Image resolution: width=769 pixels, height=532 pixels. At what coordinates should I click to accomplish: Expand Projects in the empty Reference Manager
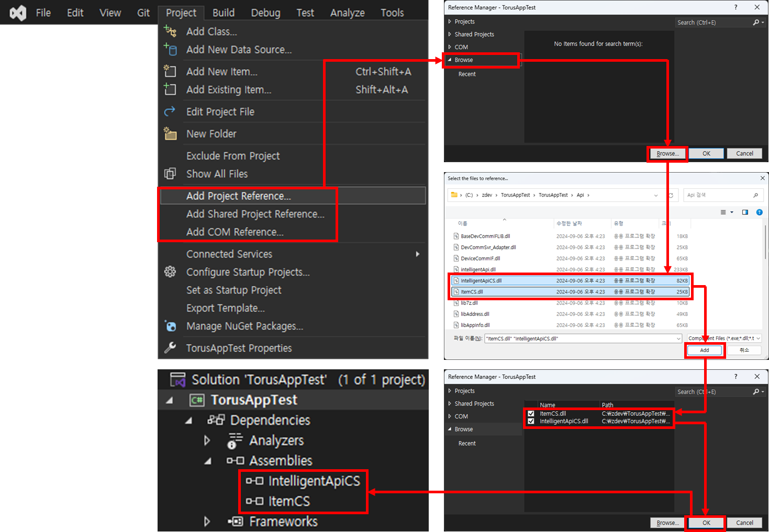coord(450,21)
